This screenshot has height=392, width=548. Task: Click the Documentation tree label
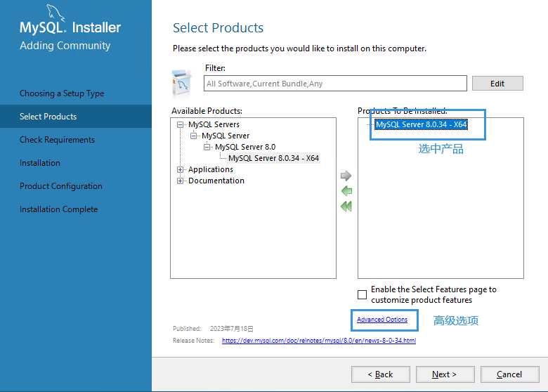coord(216,181)
